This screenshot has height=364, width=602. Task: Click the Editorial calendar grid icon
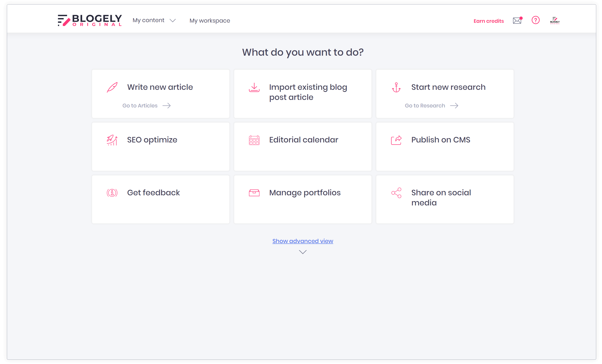coord(254,140)
